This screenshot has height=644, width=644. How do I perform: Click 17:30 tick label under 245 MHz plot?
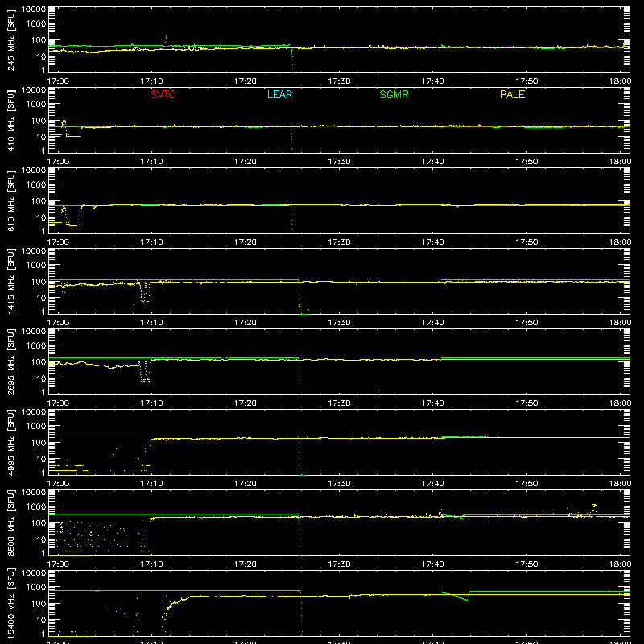point(339,81)
